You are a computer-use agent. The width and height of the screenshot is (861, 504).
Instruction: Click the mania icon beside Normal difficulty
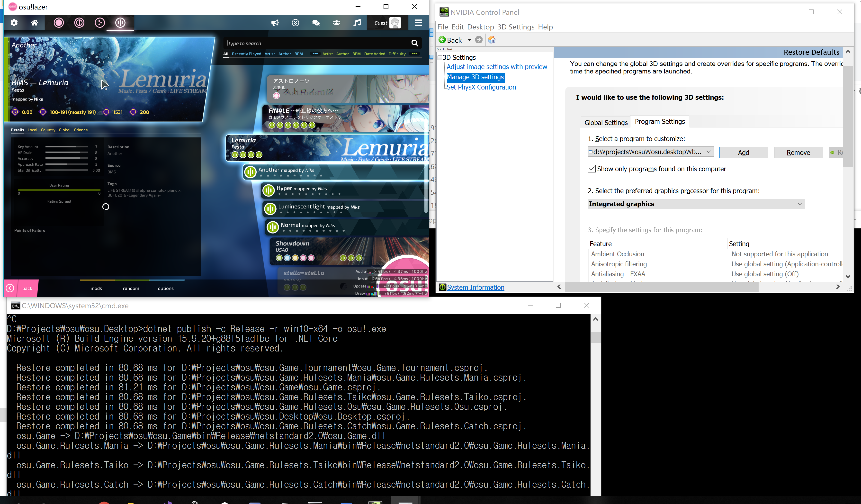273,227
